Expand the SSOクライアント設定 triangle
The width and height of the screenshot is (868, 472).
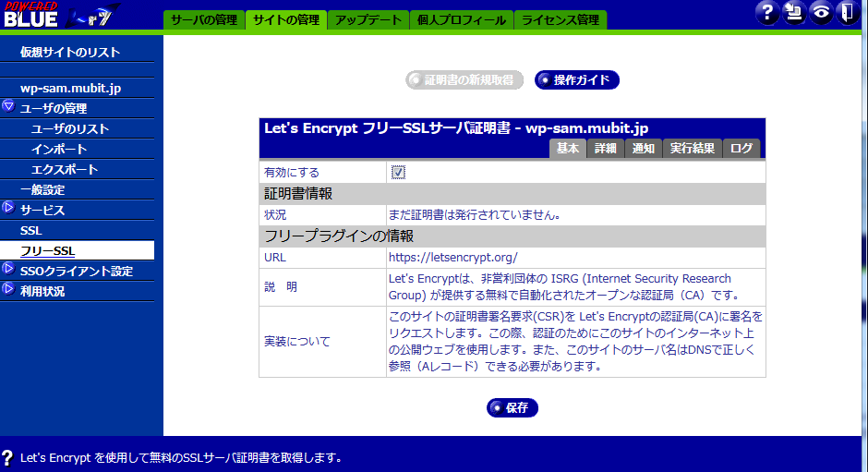pyautogui.click(x=8, y=269)
